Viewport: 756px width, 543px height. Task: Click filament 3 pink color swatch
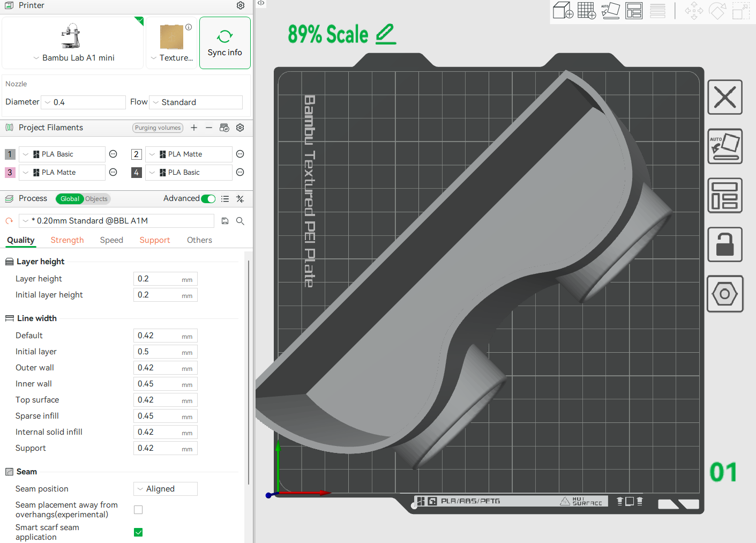click(x=10, y=173)
